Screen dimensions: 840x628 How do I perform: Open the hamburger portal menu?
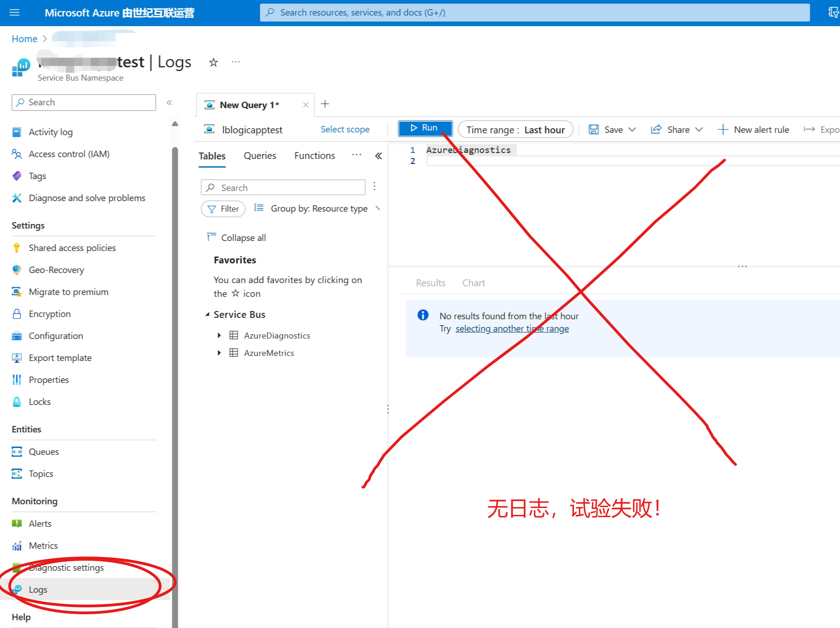point(15,12)
